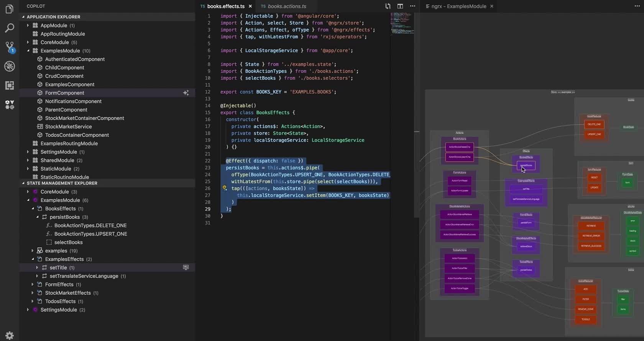
Task: Open Source Control with the 1 badge
Action: point(10,47)
